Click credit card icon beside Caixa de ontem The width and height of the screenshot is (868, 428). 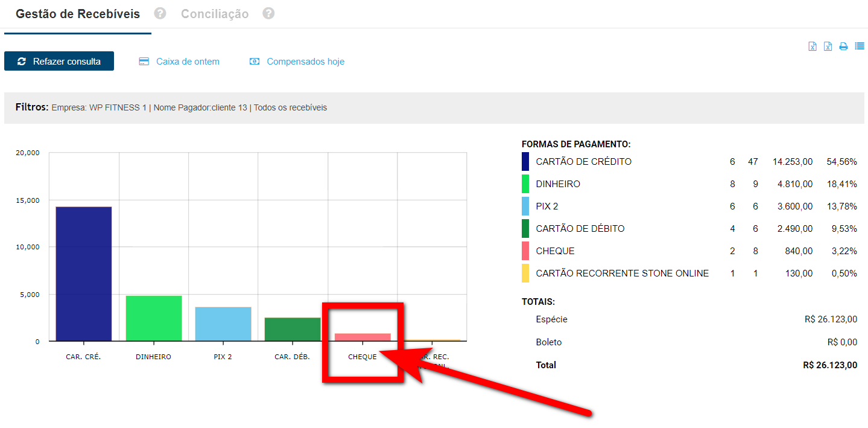click(x=144, y=62)
